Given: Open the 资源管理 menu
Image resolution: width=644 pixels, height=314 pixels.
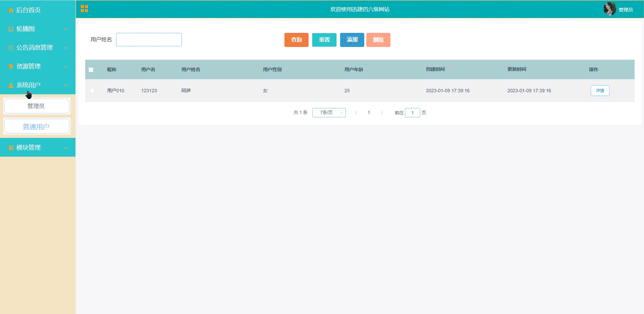Looking at the screenshot, I should (x=38, y=66).
